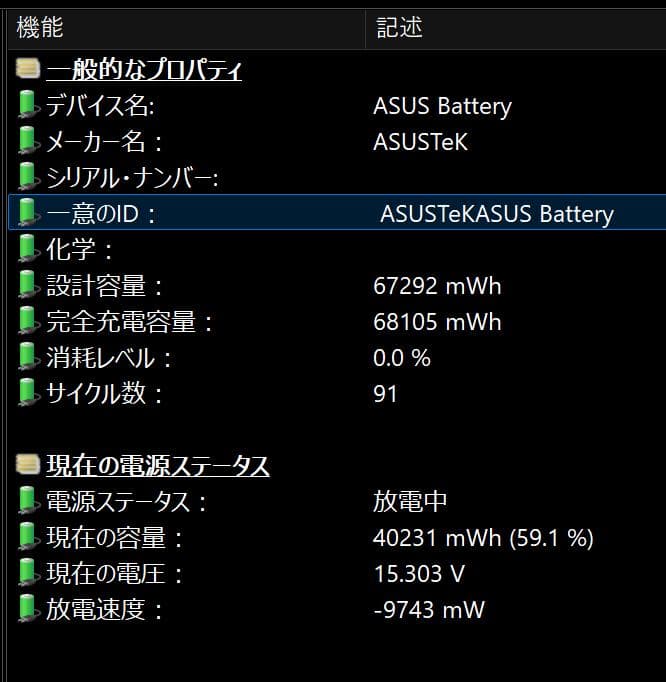666x682 pixels.
Task: Select the メーカー名 row label
Action: point(104,142)
